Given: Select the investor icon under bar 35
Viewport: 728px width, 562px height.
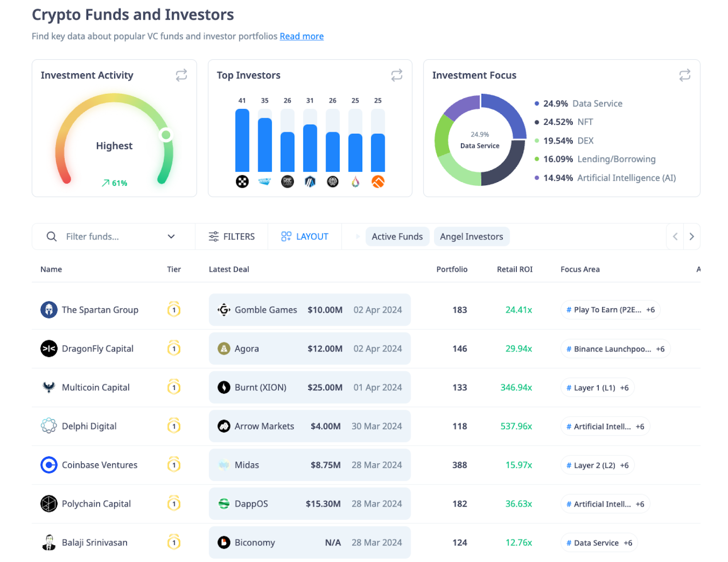Looking at the screenshot, I should 264,182.
